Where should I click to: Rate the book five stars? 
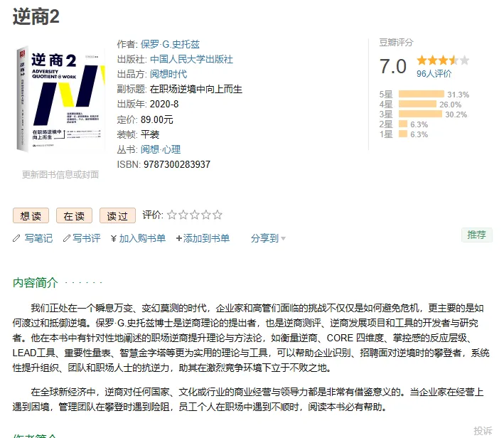coord(218,215)
